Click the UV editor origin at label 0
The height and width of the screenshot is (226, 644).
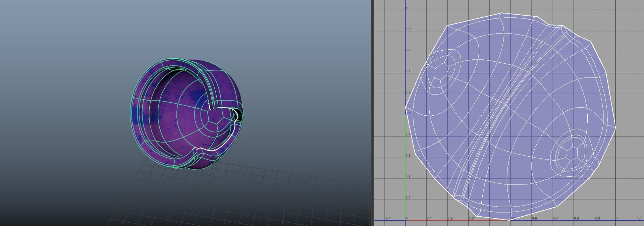[406, 219]
